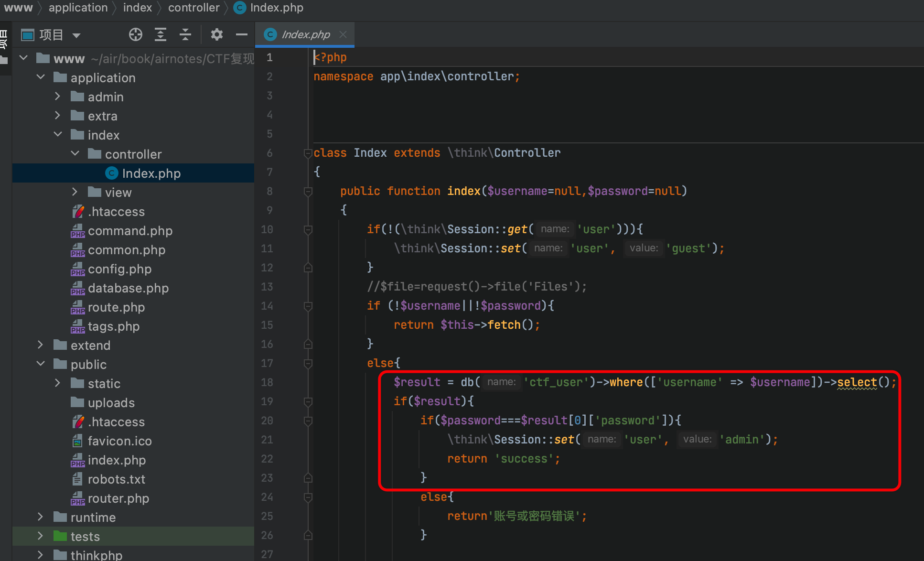Select the Index.php editor tab

[x=305, y=34]
